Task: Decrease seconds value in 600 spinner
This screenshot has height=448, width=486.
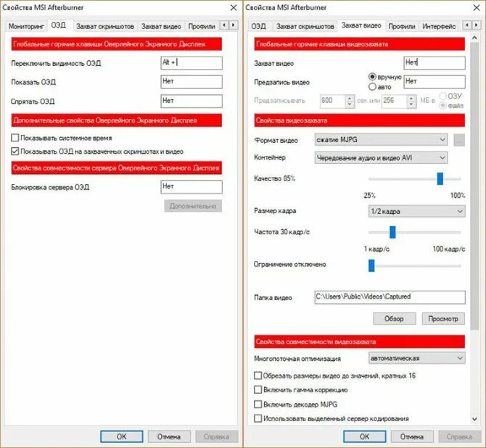Action: point(350,104)
